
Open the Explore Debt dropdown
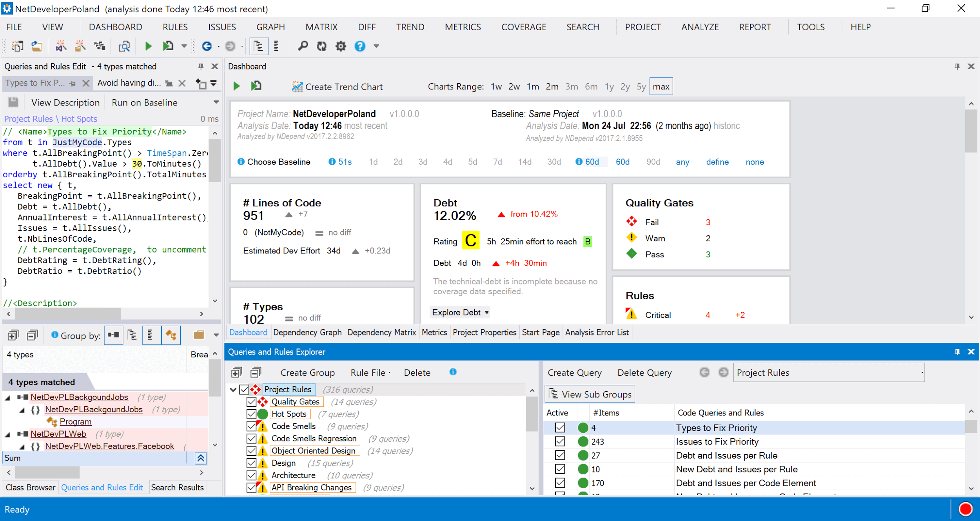point(460,312)
